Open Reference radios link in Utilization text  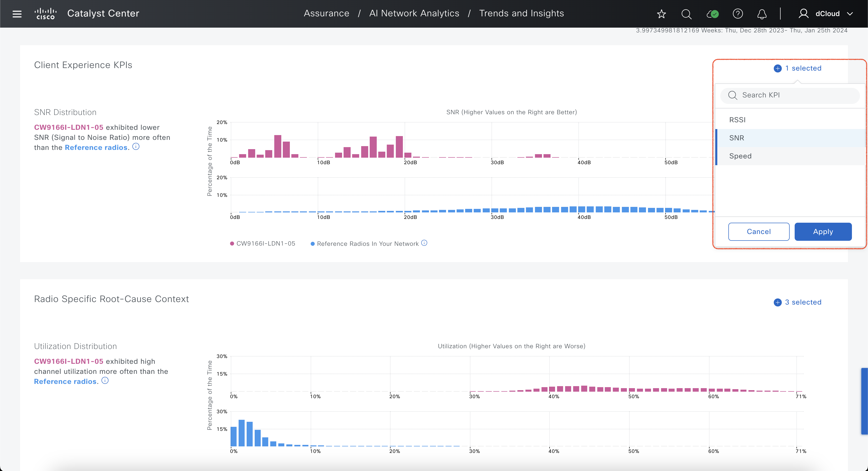[65, 381]
